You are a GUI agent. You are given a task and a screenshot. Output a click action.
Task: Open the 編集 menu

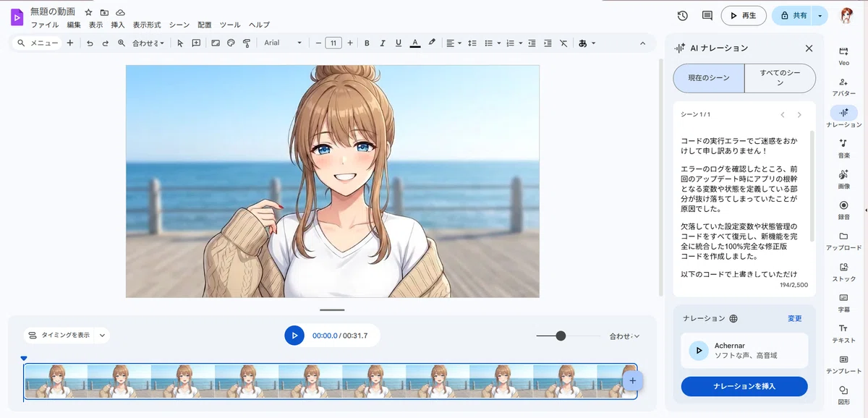pyautogui.click(x=74, y=25)
